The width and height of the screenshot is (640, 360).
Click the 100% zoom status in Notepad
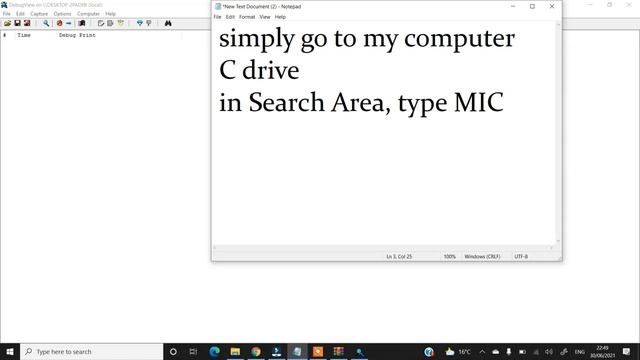[x=449, y=257]
